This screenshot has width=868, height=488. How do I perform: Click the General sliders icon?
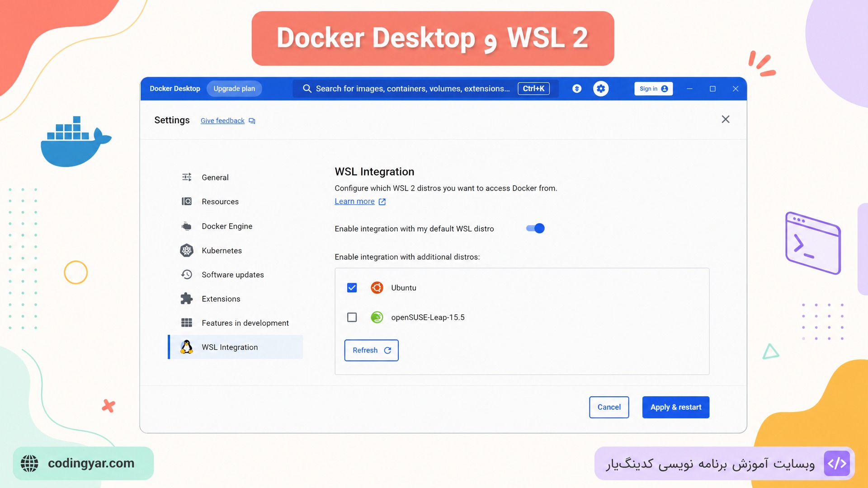tap(187, 177)
